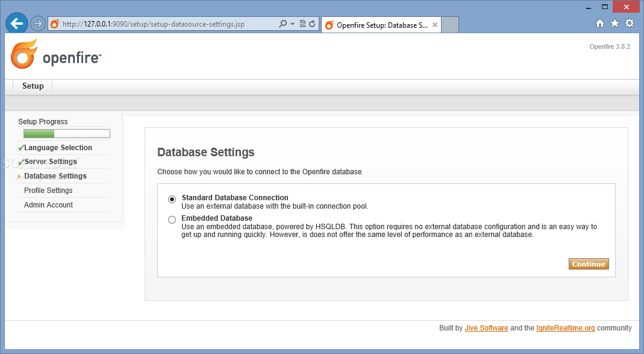This screenshot has width=644, height=354.
Task: Select Embedded Database radio button
Action: click(172, 220)
